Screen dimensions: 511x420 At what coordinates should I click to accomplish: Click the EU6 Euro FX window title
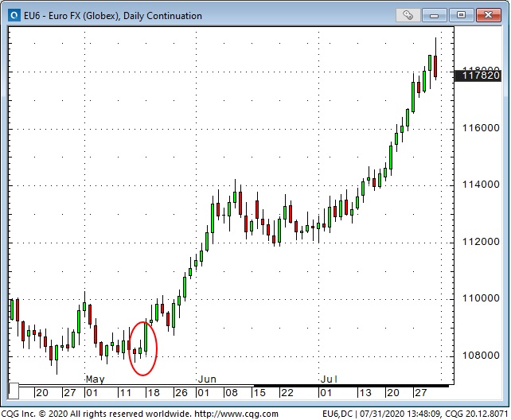113,16
